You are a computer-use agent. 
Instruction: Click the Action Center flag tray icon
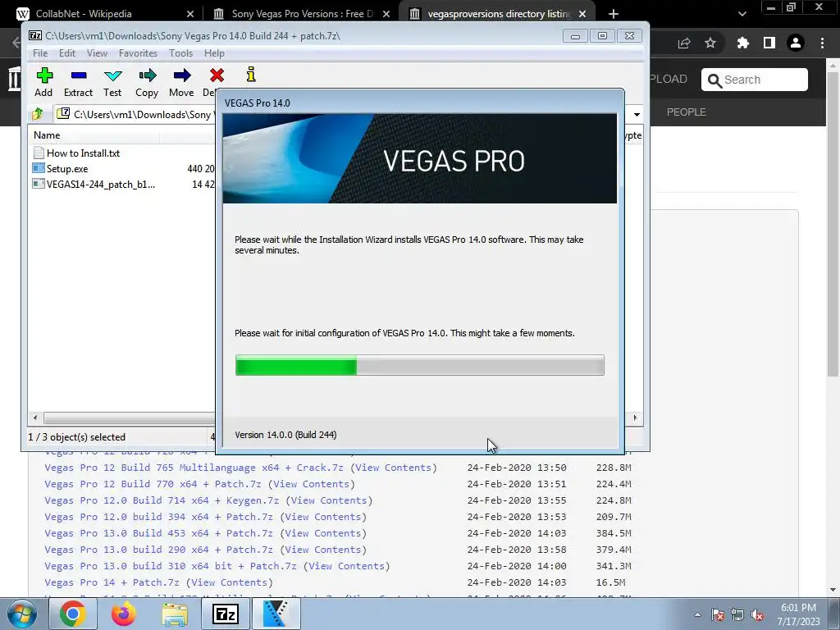718,615
